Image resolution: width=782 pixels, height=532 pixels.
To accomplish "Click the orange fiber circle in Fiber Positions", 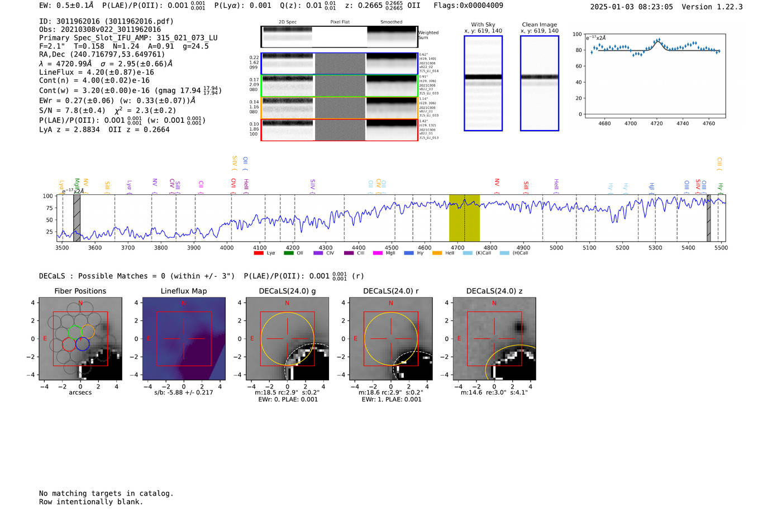I will tap(88, 332).
